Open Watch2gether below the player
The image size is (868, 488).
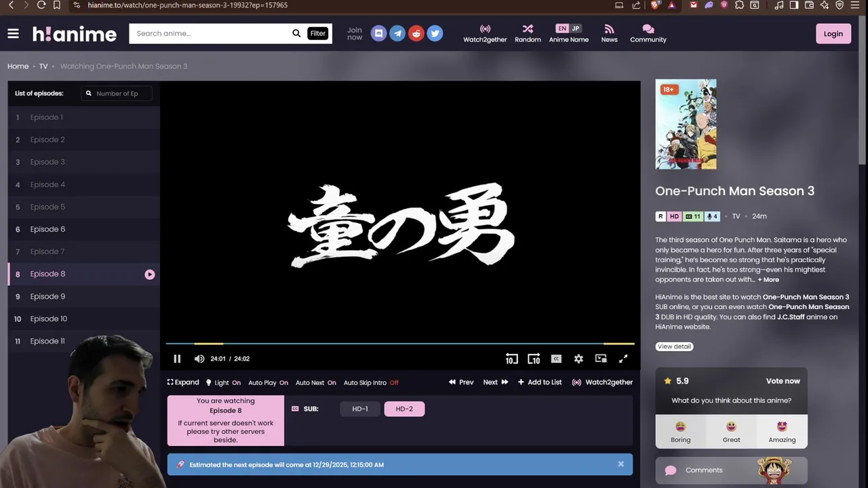(x=602, y=382)
